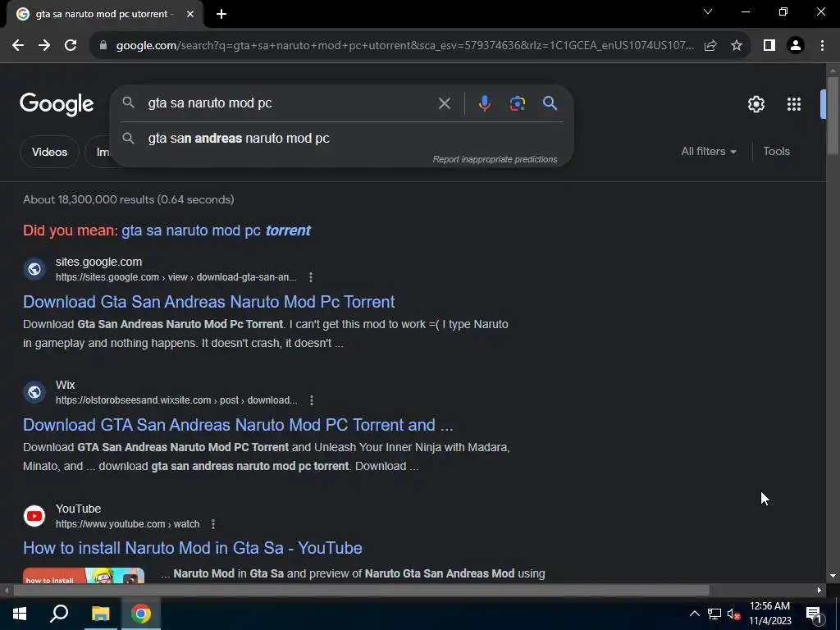Screen dimensions: 840x630
Task: Open the clock showing 12:56 AM
Action: coord(769,614)
